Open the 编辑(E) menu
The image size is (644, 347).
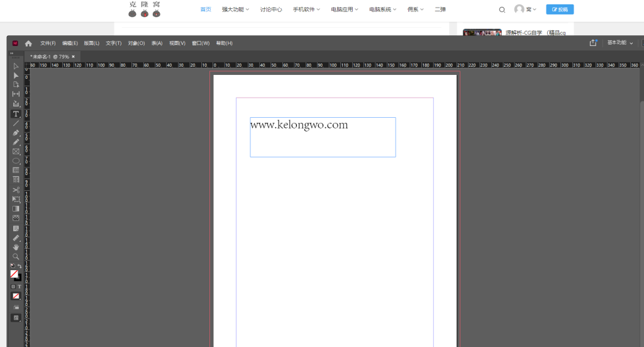point(70,43)
